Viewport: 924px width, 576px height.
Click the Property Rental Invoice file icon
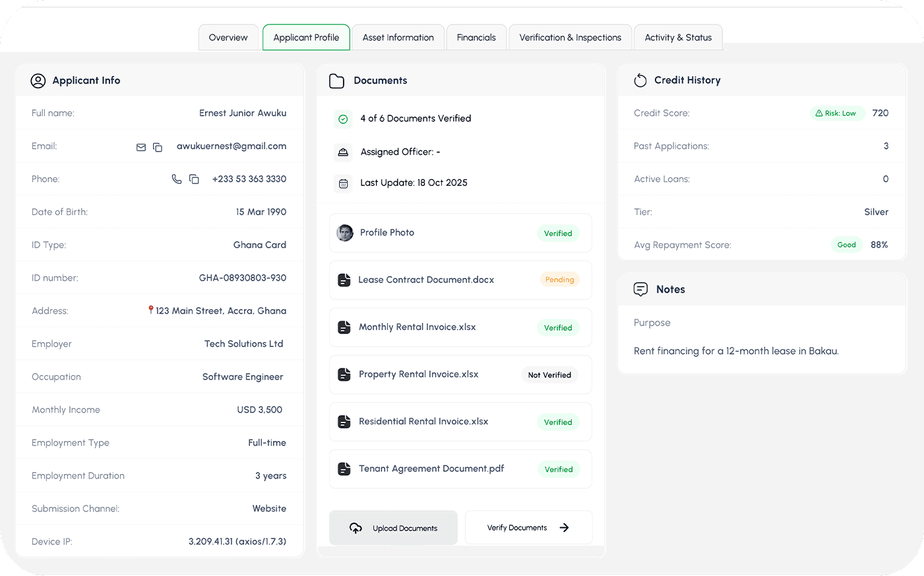tap(344, 374)
